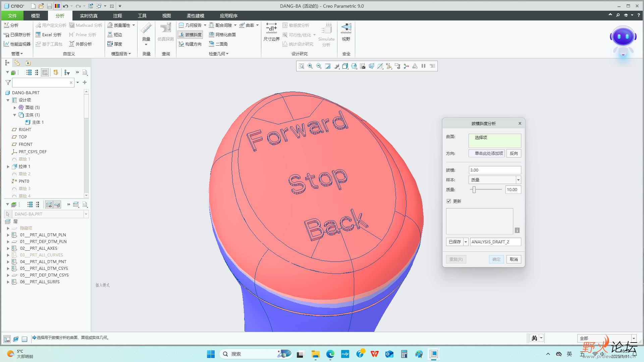
Task: Click the Measure 测量 tool icon
Action: click(x=146, y=29)
